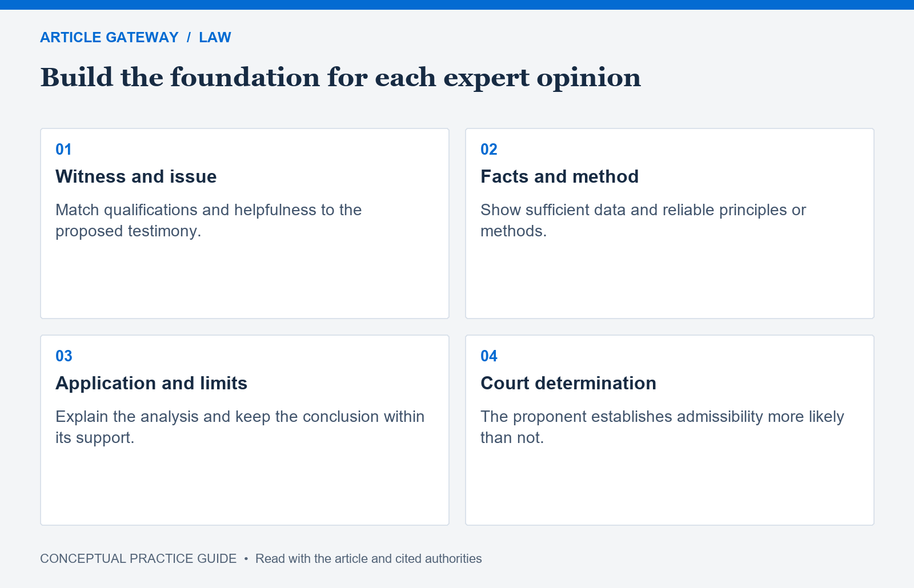Click the 'Application and limits' card title

(151, 383)
